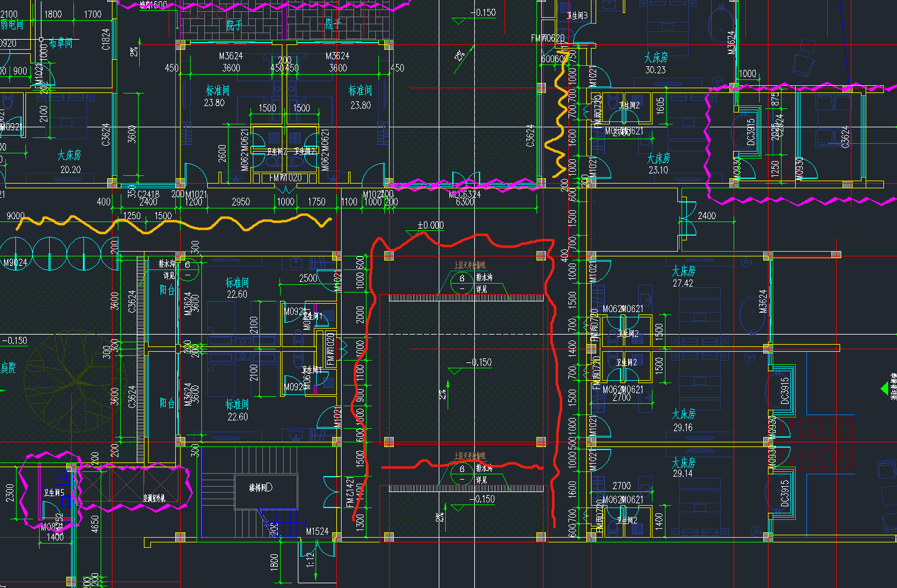Select the 空调室外机 label
This screenshot has width=897, height=588.
click(x=153, y=498)
